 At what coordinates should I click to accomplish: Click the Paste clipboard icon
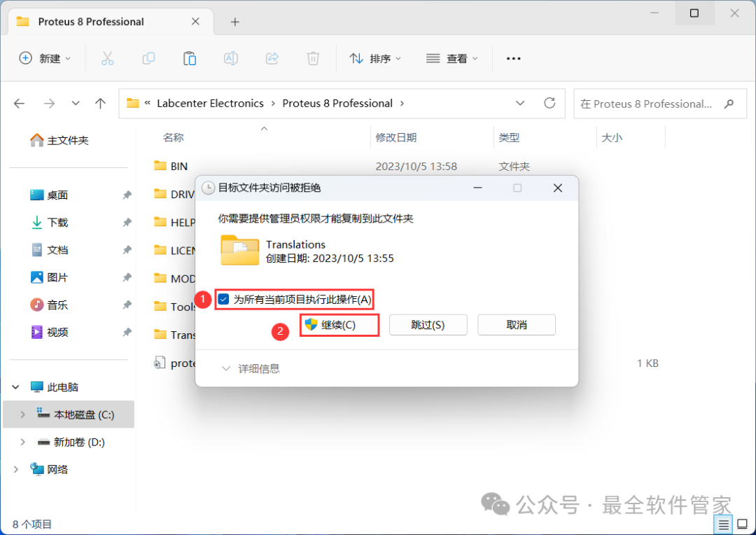point(190,58)
